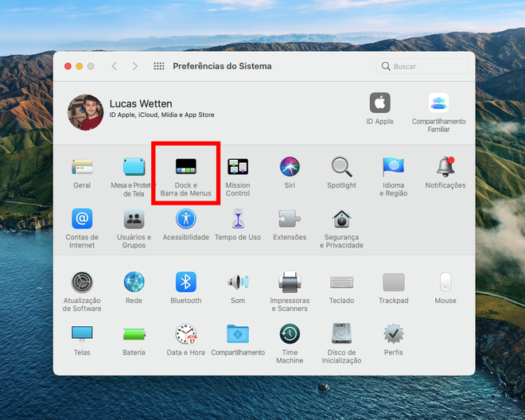
Task: Click the forward navigation arrow
Action: coord(135,66)
